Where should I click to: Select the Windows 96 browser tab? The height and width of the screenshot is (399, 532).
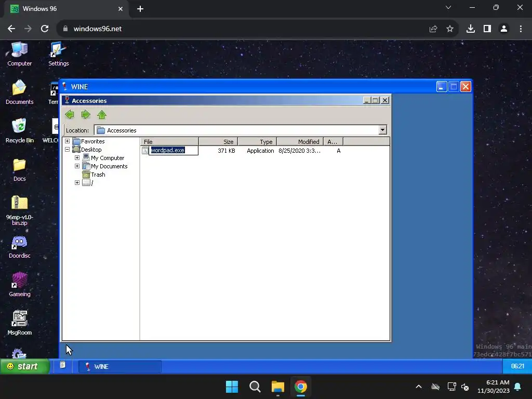click(x=66, y=9)
